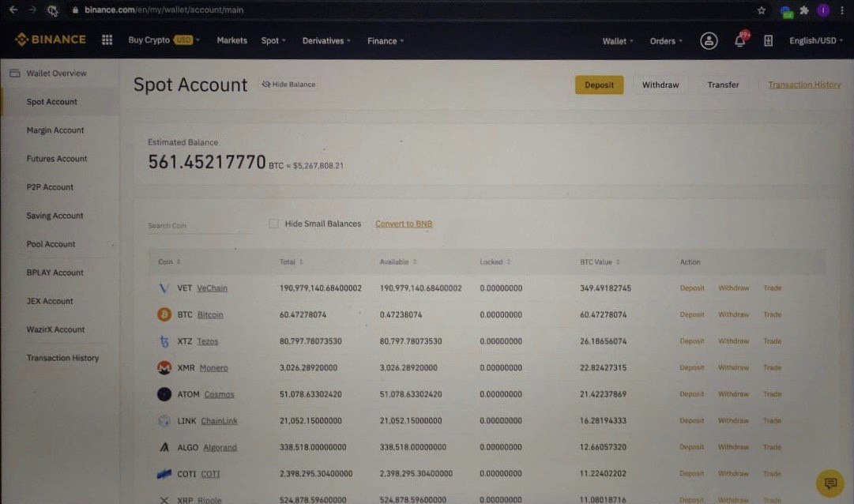Select Saving Account in the sidebar

coord(55,216)
